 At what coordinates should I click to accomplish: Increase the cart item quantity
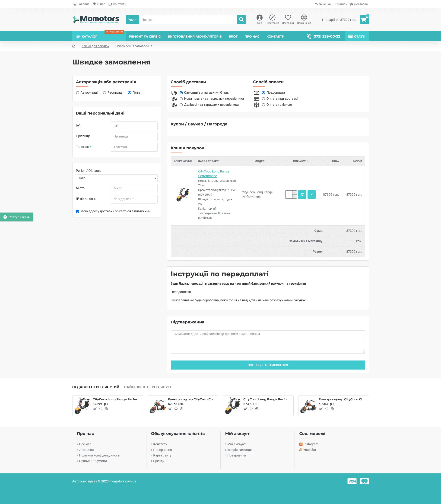(x=294, y=193)
